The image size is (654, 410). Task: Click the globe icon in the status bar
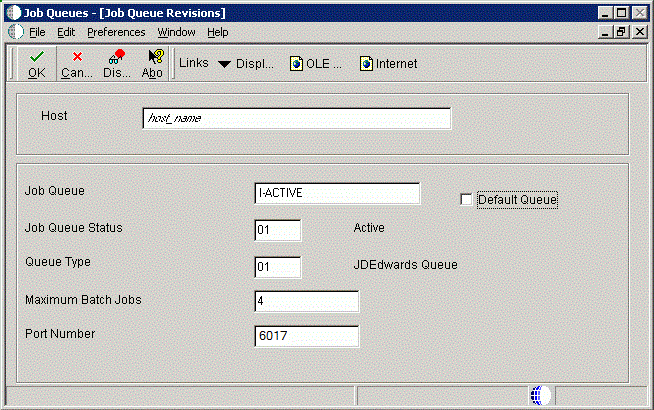[541, 395]
